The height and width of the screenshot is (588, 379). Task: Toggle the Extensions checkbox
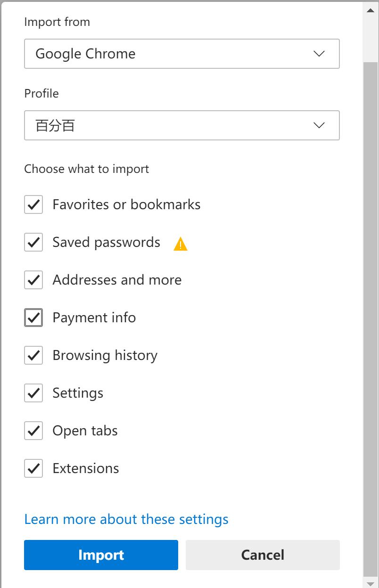click(x=33, y=468)
